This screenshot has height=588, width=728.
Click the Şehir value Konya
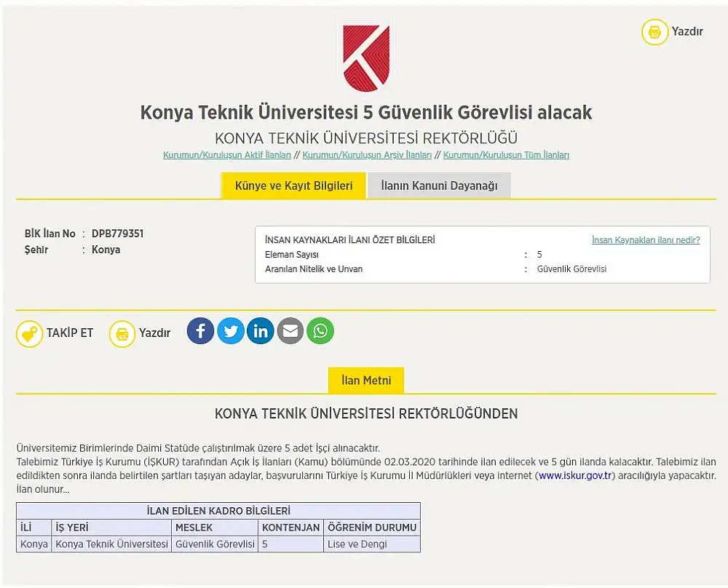pyautogui.click(x=106, y=250)
